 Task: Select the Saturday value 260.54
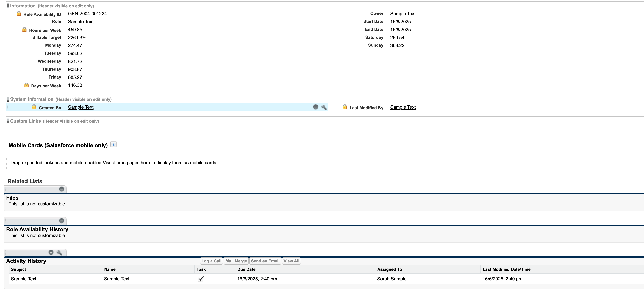click(397, 38)
